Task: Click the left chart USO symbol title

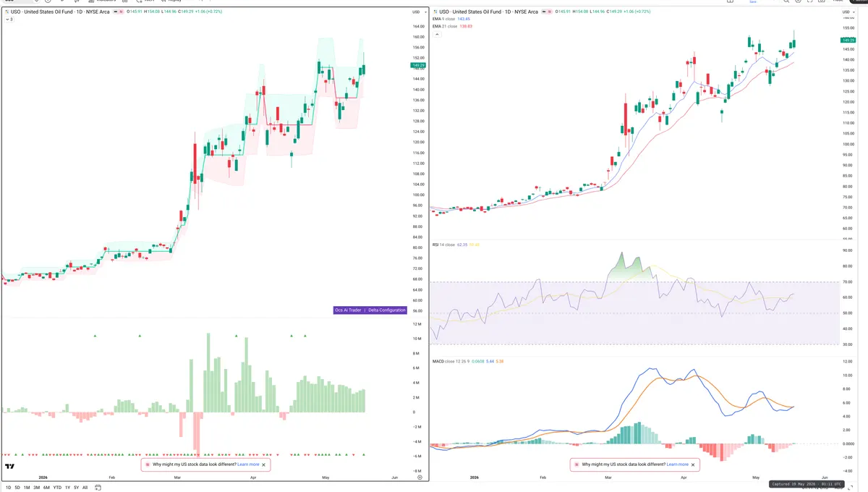Action: (59, 12)
